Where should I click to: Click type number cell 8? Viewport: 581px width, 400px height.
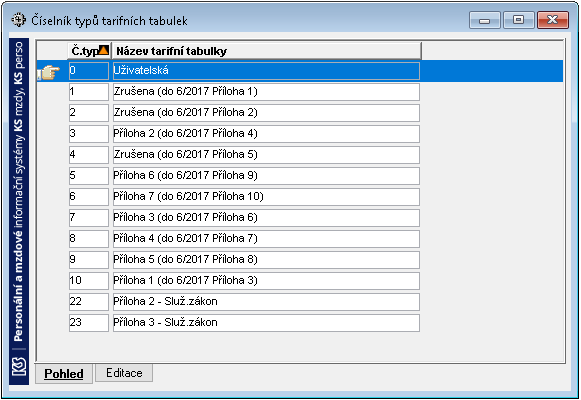coord(89,239)
